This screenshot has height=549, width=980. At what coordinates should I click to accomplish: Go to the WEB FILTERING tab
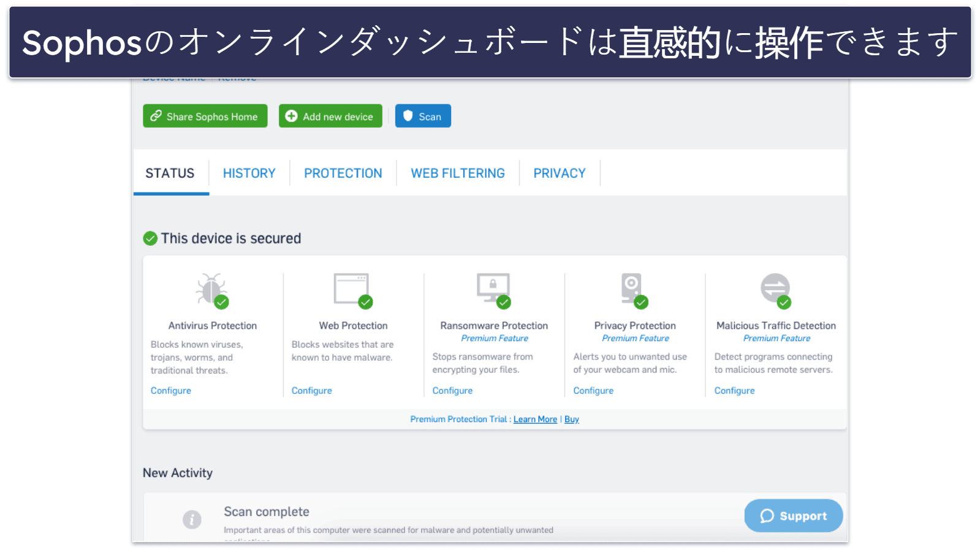click(x=458, y=174)
